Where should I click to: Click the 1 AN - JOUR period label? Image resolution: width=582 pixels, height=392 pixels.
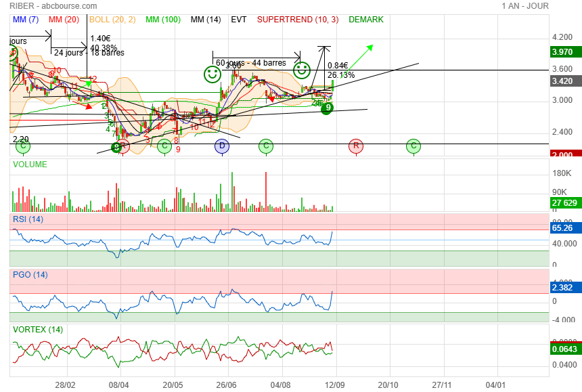pyautogui.click(x=525, y=5)
